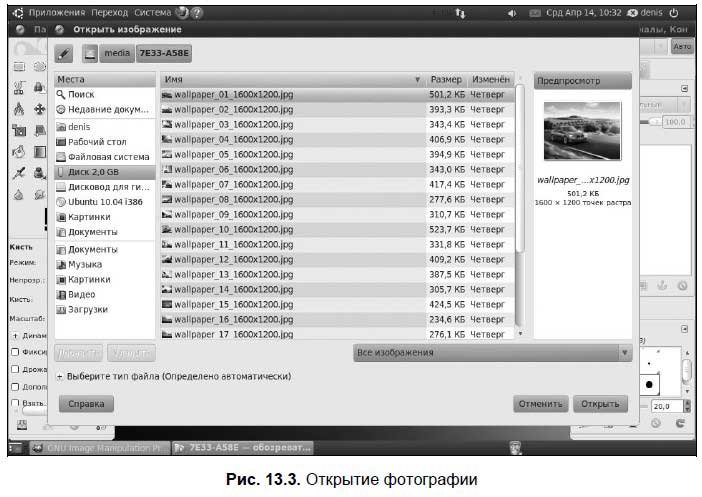
Task: Toggle the Фикс checkbox in tool options
Action: point(15,352)
